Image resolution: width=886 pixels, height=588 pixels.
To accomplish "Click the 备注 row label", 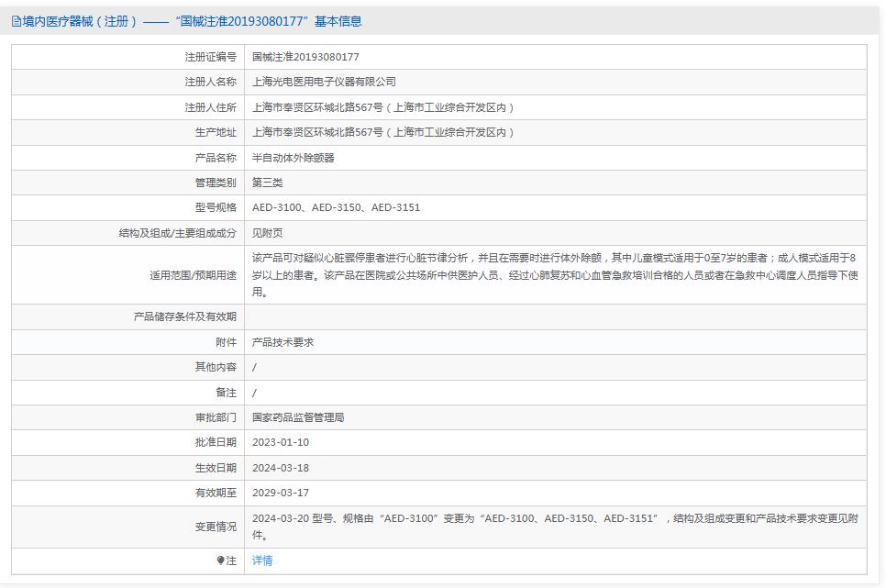I will pos(226,393).
